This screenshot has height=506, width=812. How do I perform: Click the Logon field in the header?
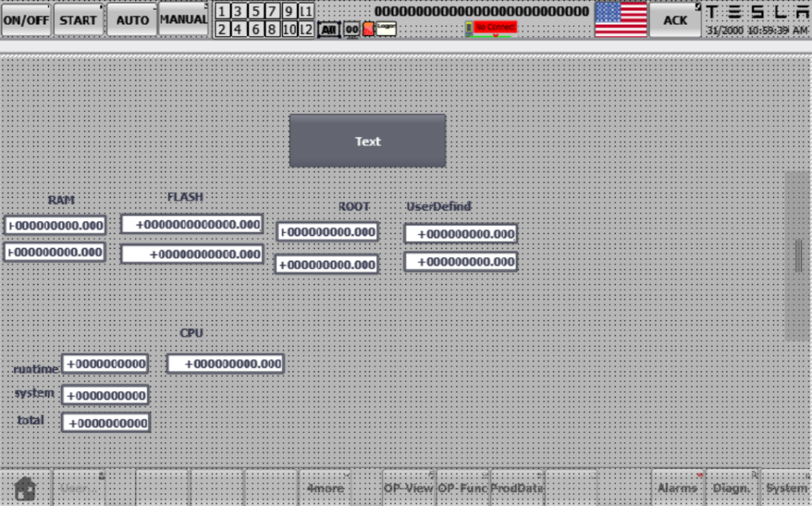pyautogui.click(x=386, y=29)
